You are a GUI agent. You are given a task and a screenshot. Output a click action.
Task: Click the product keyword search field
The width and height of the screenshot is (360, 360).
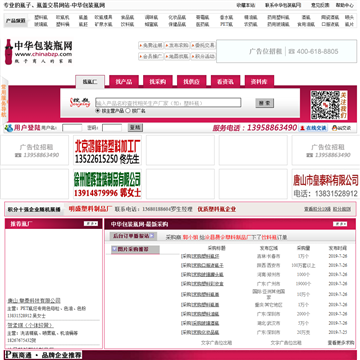tap(168, 103)
